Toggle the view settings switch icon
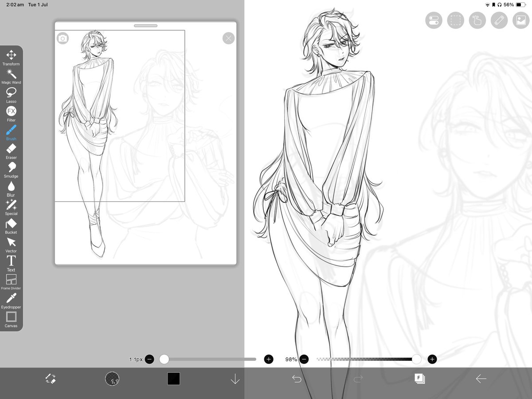Viewport: 532px width, 399px height. [x=434, y=20]
